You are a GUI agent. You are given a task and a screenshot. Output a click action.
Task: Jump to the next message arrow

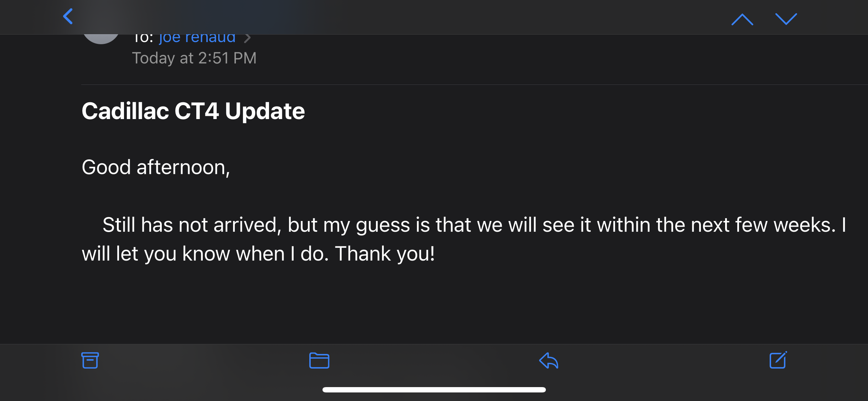[786, 19]
